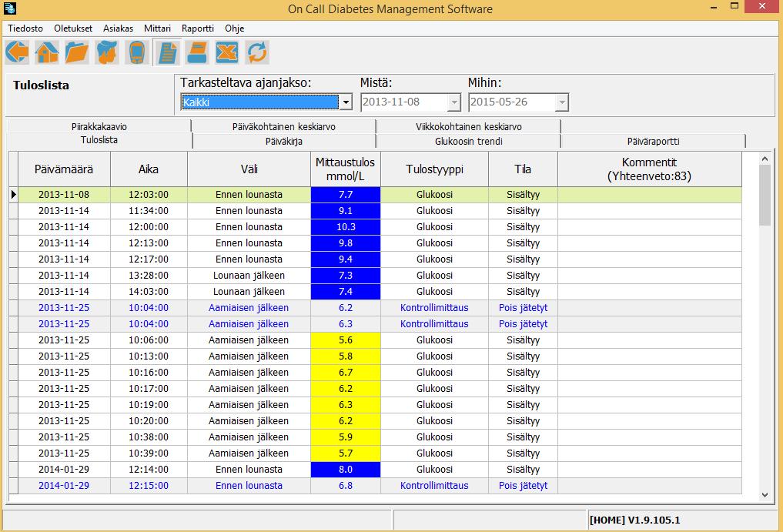
Task: Click the yellow 6.7 result cell
Action: click(346, 373)
